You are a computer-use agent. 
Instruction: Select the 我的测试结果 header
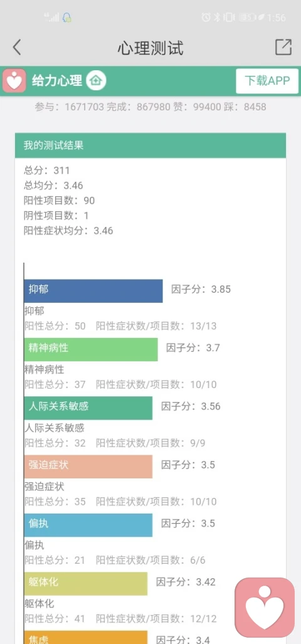pos(150,145)
